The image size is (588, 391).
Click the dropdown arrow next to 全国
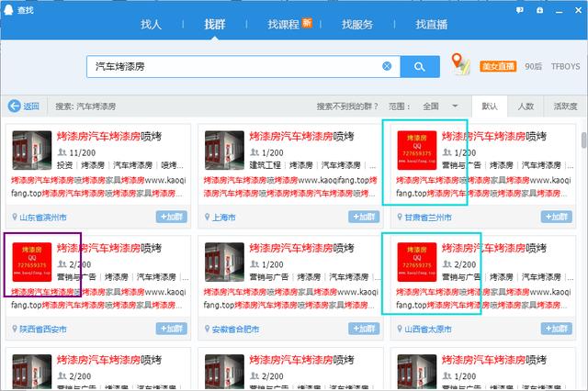(455, 106)
